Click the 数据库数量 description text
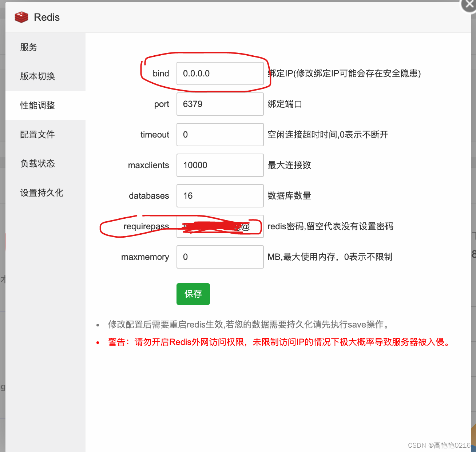 289,196
